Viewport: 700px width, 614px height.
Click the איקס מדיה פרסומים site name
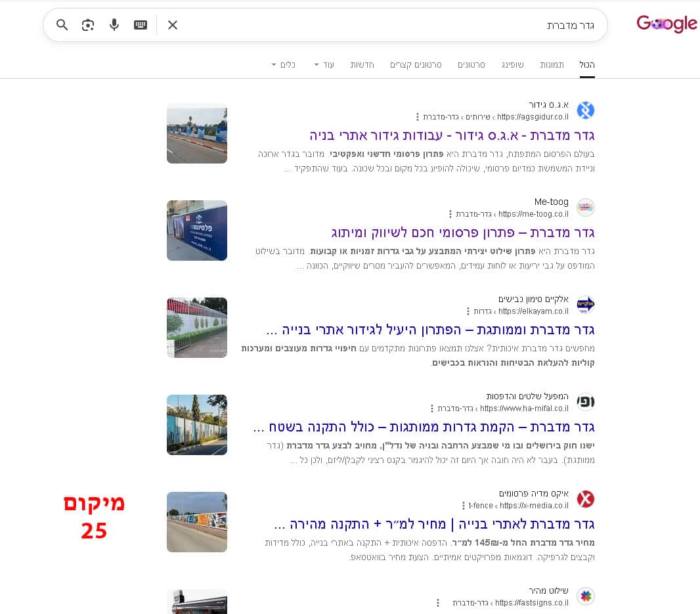[534, 493]
